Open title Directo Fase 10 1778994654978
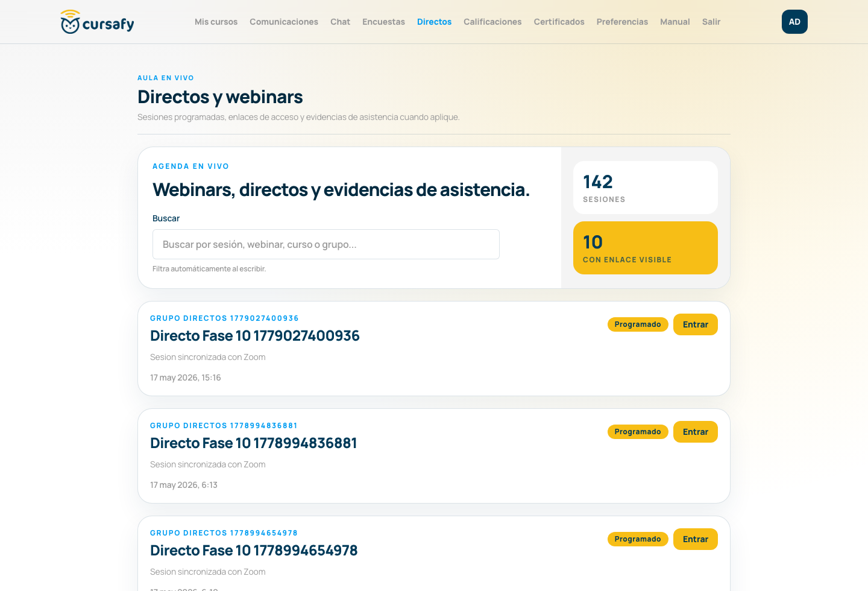868x591 pixels. (x=254, y=551)
